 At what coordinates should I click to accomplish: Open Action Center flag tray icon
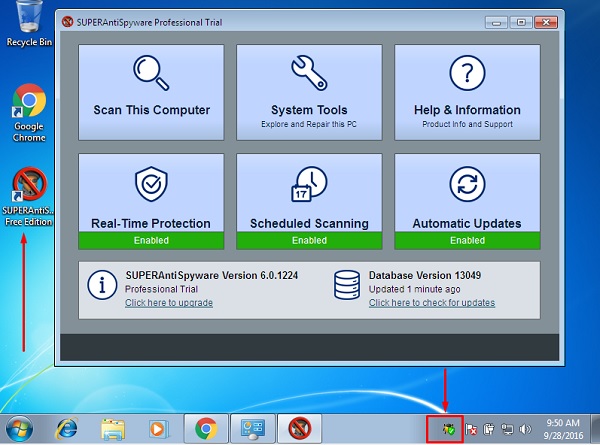pyautogui.click(x=471, y=429)
